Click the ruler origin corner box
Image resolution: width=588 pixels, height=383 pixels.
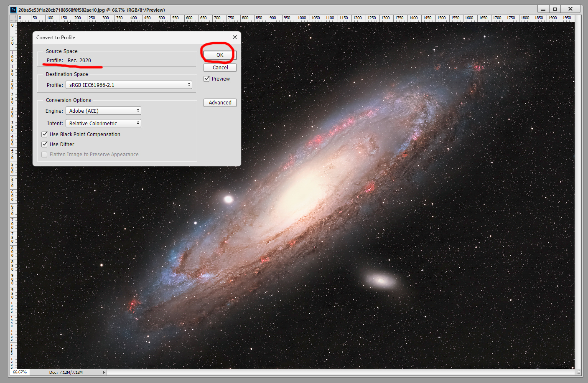pos(13,18)
